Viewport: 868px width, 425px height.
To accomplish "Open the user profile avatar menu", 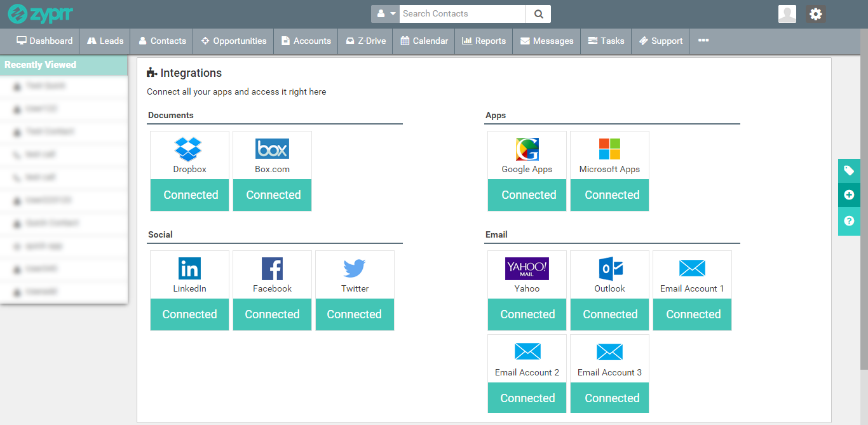I will (787, 14).
